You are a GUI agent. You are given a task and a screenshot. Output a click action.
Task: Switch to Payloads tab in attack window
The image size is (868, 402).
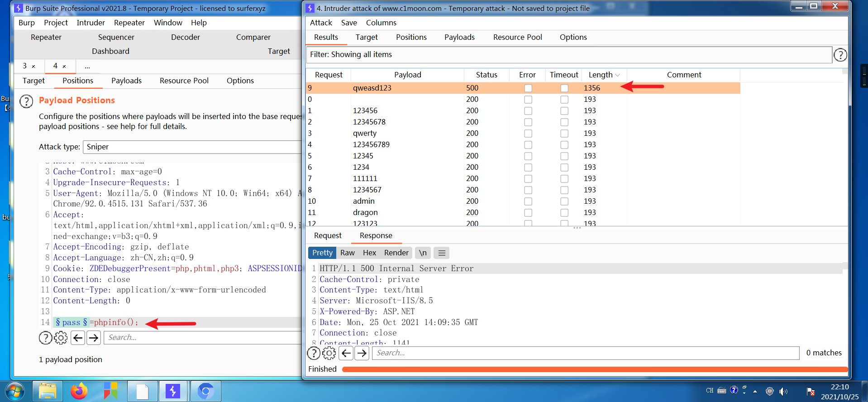point(459,37)
